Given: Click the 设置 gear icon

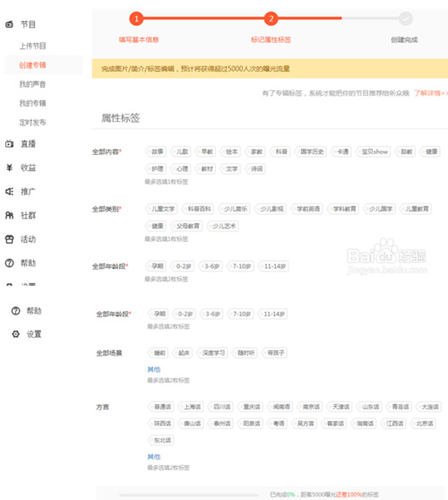Looking at the screenshot, I should [15, 334].
